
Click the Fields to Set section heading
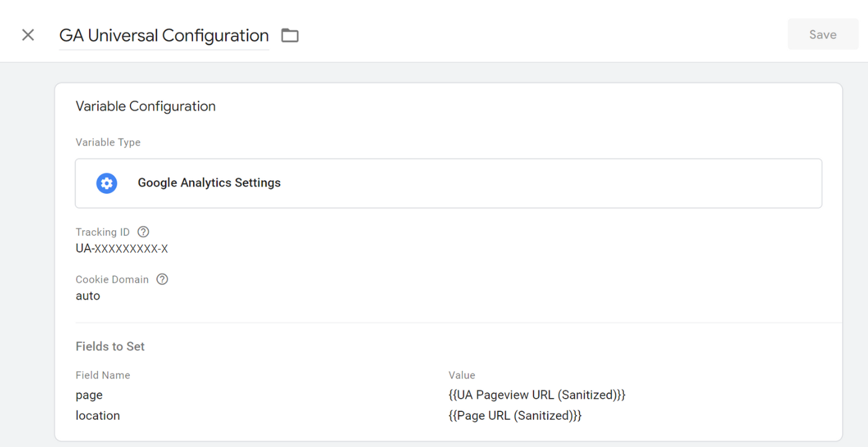click(x=110, y=347)
